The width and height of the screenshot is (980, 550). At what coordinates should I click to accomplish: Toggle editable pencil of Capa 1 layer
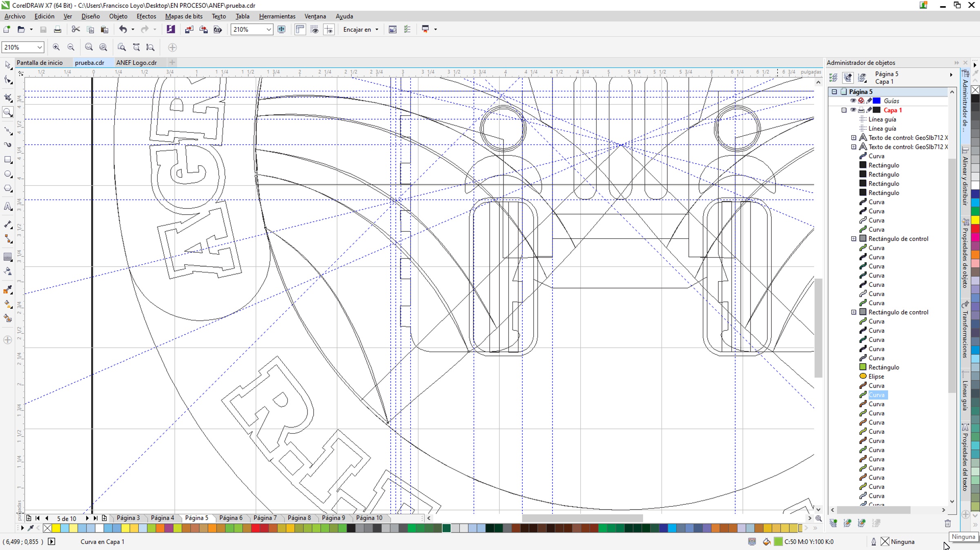(869, 110)
